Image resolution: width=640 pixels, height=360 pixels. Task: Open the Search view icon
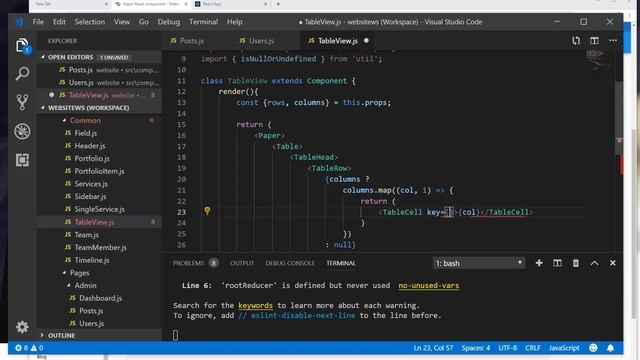(x=22, y=74)
